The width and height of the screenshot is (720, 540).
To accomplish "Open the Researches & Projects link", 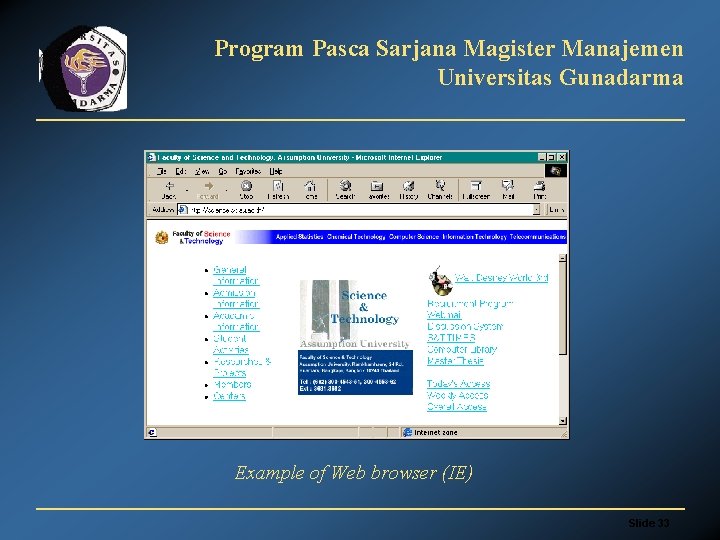I will click(x=242, y=367).
